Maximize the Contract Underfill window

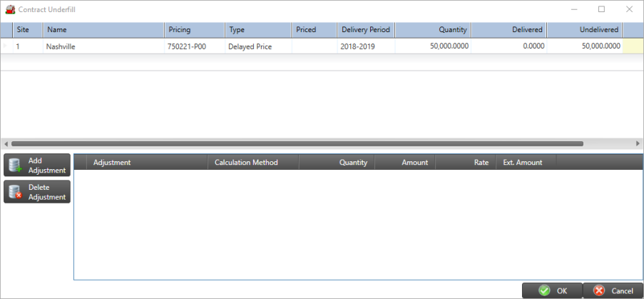point(601,9)
